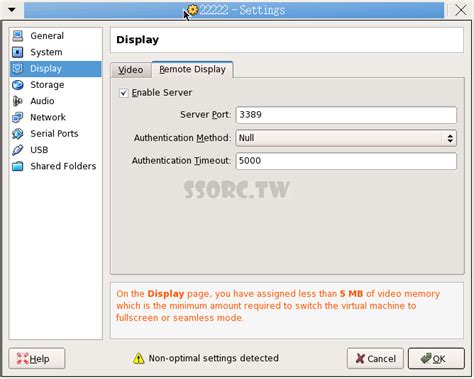Cancel the settings dialog
Screen dimensions: 474x379
tap(375, 359)
